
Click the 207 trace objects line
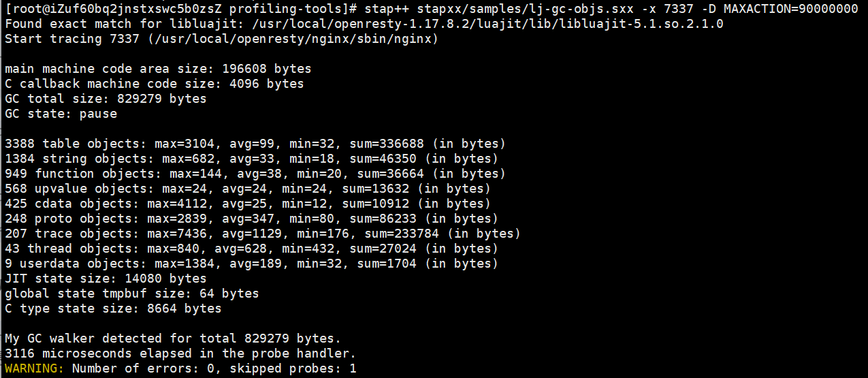[x=262, y=234]
